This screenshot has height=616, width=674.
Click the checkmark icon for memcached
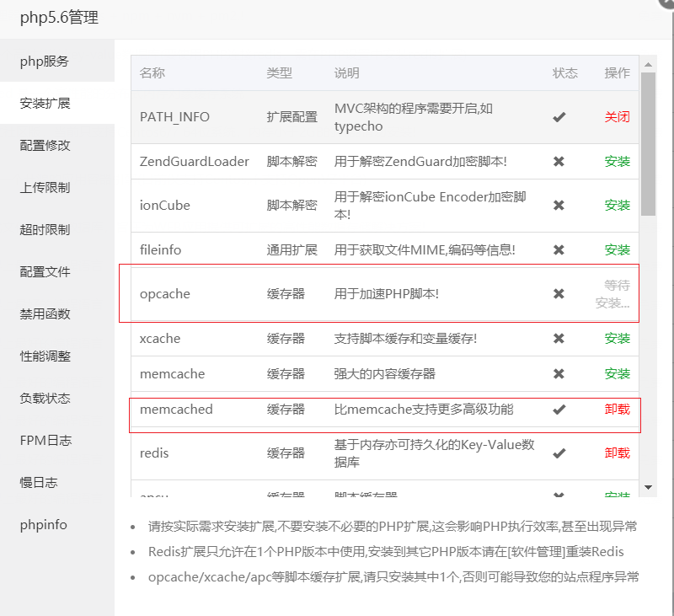pyautogui.click(x=559, y=410)
